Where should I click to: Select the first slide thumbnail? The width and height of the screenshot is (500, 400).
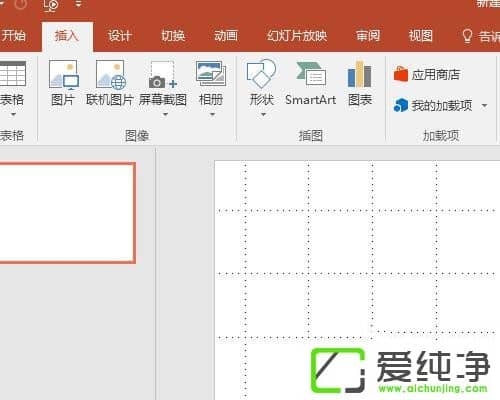[67, 213]
